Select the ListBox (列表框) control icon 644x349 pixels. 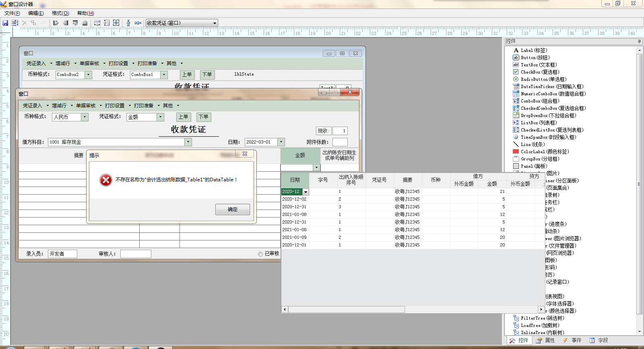(516, 123)
